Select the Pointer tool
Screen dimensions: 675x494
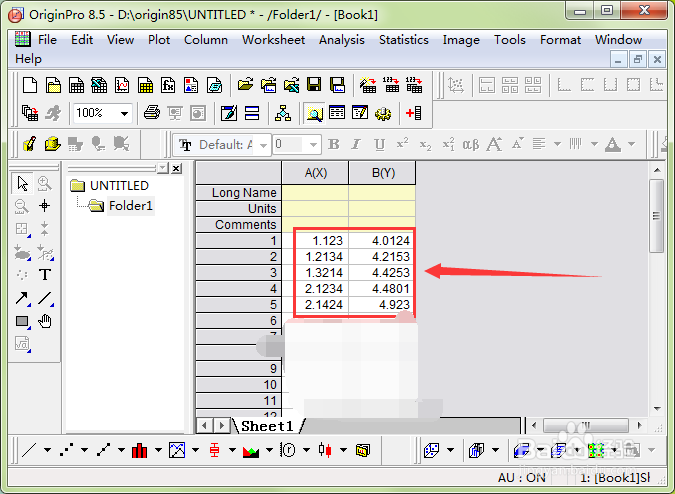pos(22,184)
